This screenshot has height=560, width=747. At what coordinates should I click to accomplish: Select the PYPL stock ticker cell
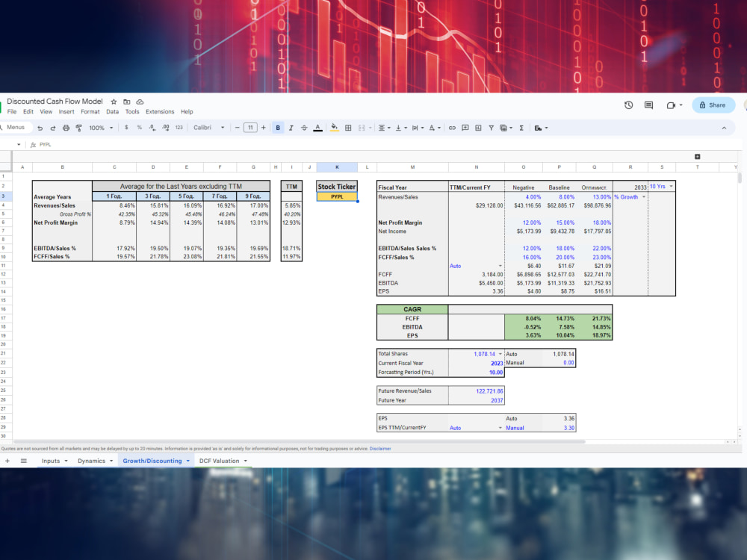point(337,196)
